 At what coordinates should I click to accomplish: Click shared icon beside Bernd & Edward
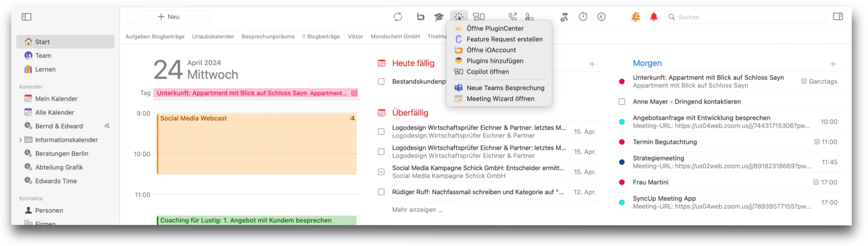click(107, 126)
